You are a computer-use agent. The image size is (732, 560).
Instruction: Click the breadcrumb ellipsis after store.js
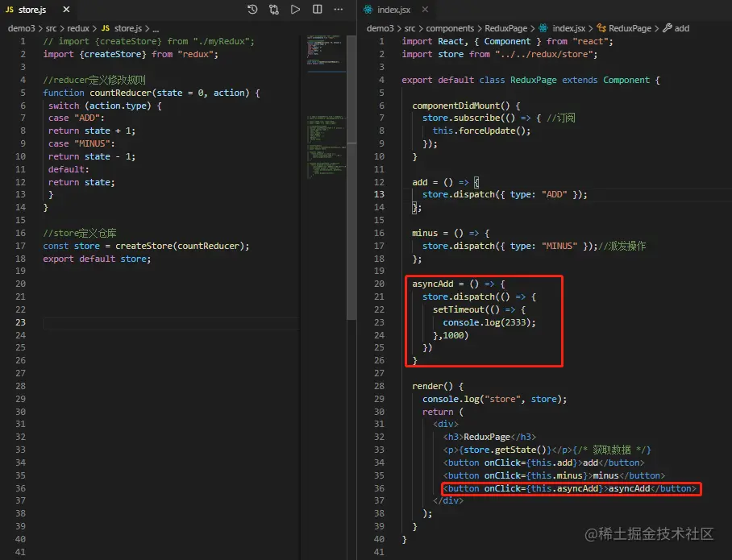pyautogui.click(x=156, y=28)
